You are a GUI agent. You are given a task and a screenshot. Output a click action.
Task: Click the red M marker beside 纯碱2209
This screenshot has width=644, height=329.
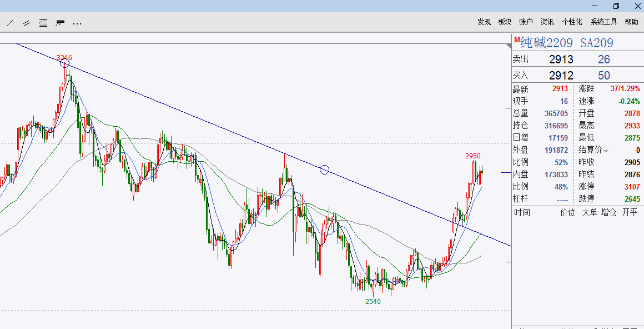click(x=517, y=39)
